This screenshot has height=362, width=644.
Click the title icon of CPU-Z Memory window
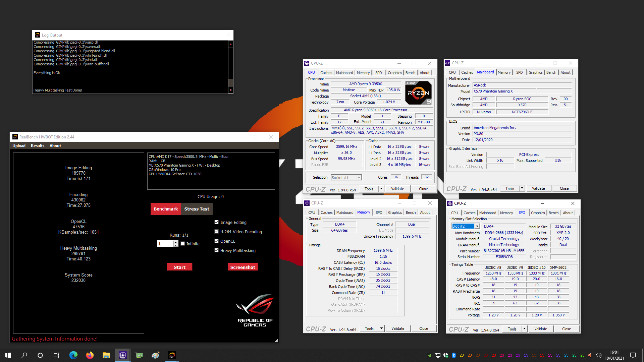point(307,203)
